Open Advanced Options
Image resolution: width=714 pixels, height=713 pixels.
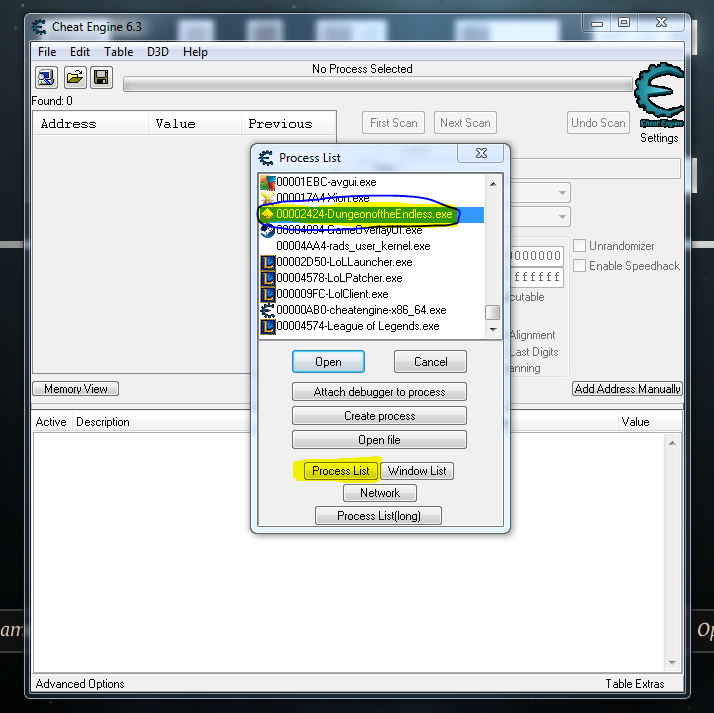click(80, 684)
